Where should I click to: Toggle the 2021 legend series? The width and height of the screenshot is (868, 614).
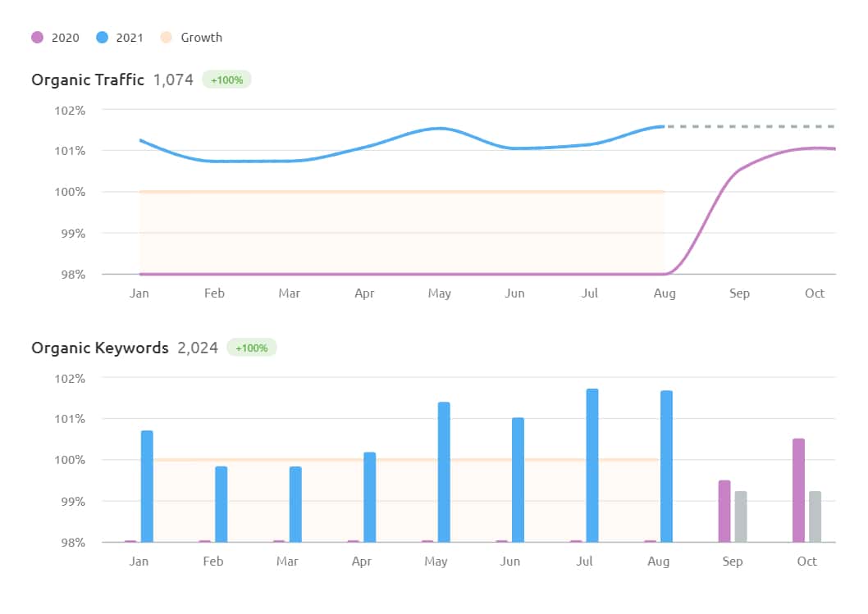[120, 38]
